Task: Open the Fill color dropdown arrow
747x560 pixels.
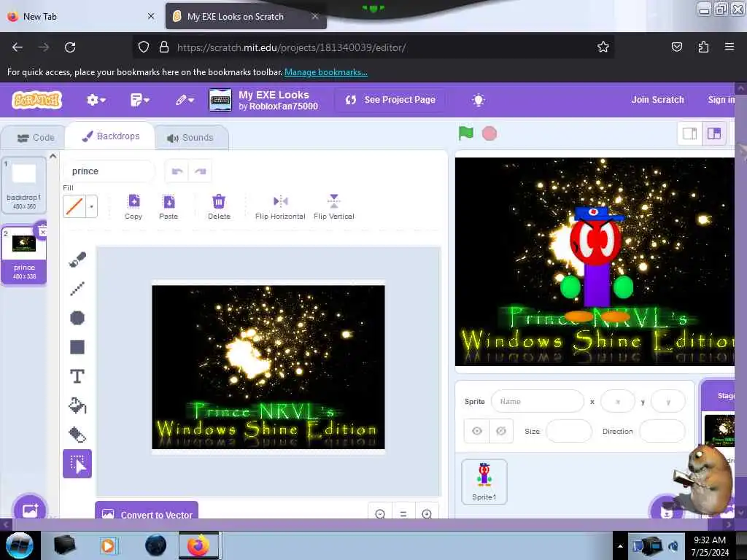Action: (91, 206)
